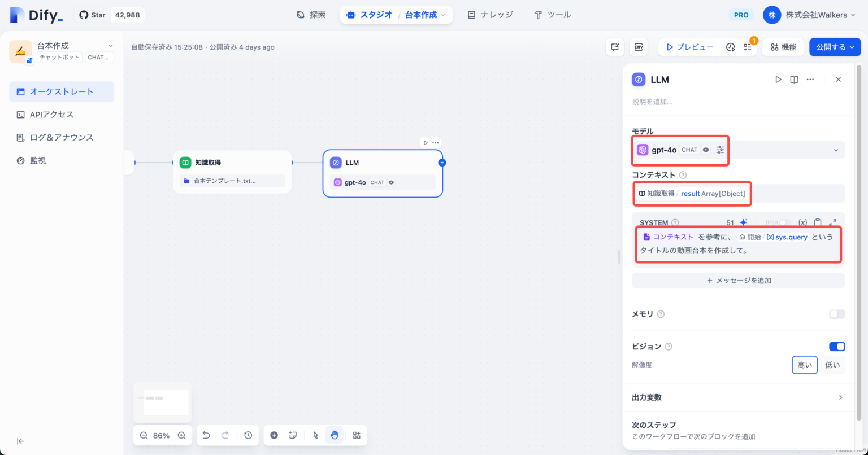Image resolution: width=868 pixels, height=455 pixels.
Task: Click the プレビュー button
Action: pyautogui.click(x=690, y=47)
